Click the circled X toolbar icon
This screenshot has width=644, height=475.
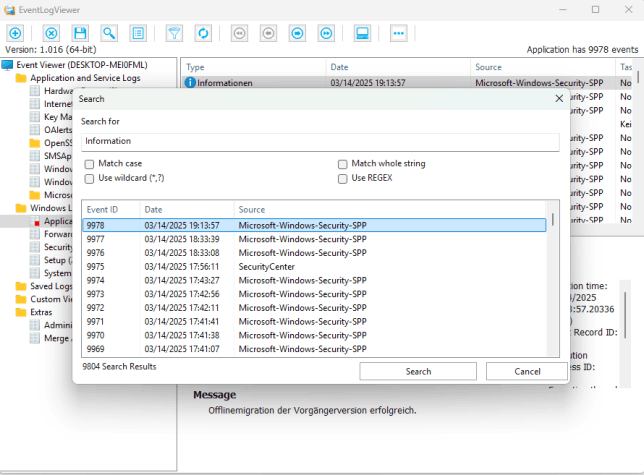51,33
